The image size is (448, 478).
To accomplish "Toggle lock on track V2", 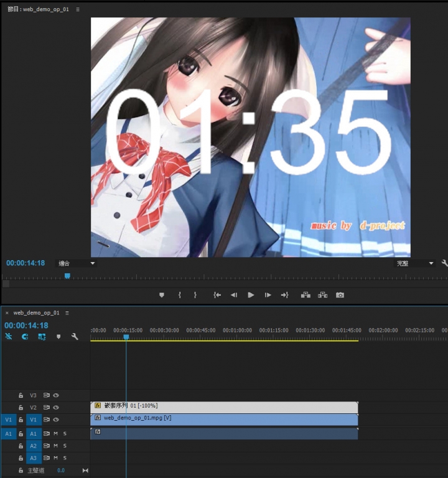I will point(21,408).
